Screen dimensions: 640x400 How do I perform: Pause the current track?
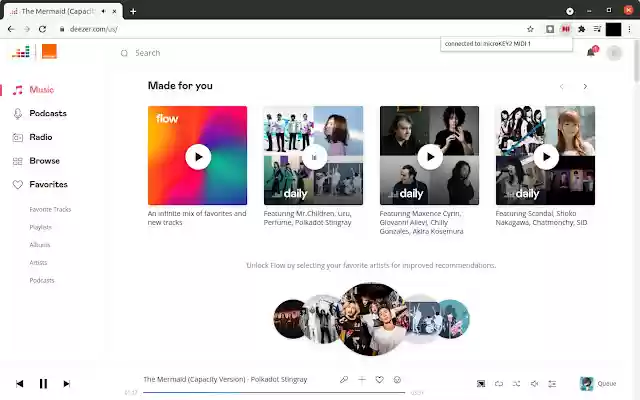[43, 384]
